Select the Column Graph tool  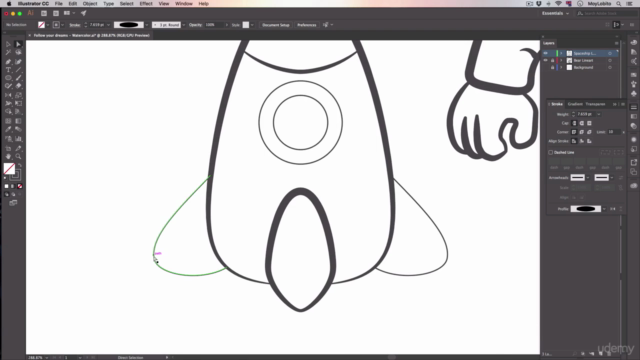[x=18, y=139]
